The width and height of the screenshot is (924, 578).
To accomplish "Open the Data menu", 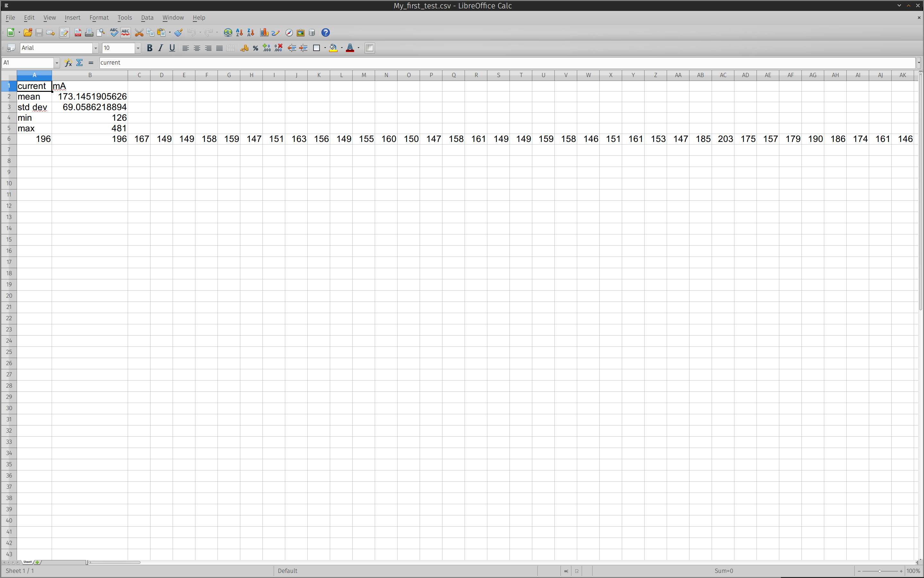I will click(147, 18).
